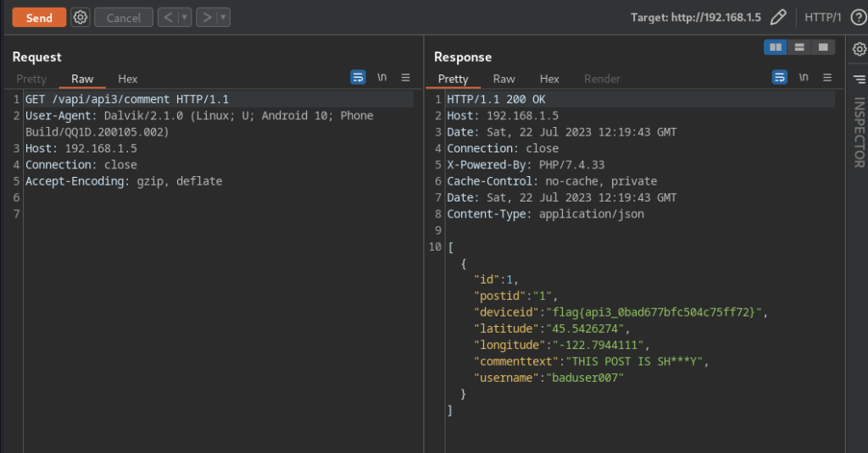Choose side-by-side layout view
868x453 pixels.
click(x=776, y=47)
